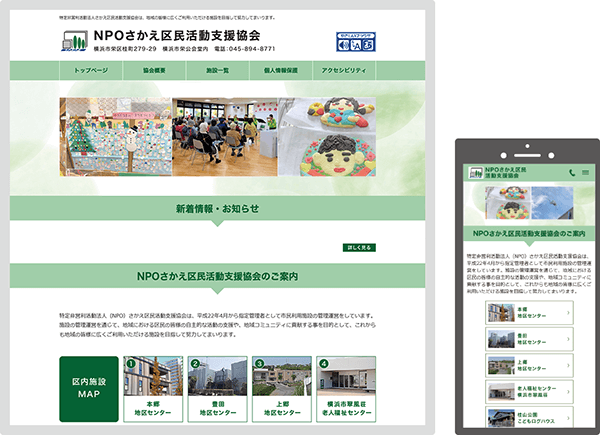The width and height of the screenshot is (600, 435).
Task: Select 協会概要 navigation item
Action: (155, 71)
